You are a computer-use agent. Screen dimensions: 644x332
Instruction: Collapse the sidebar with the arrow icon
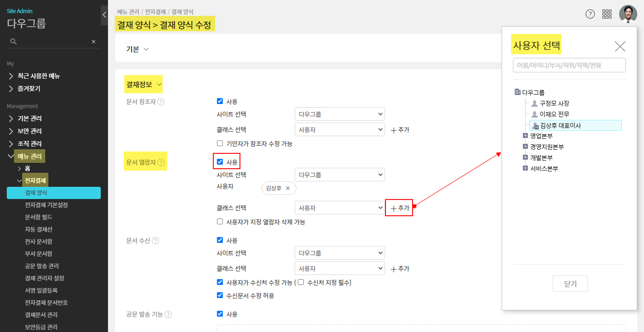coord(103,14)
